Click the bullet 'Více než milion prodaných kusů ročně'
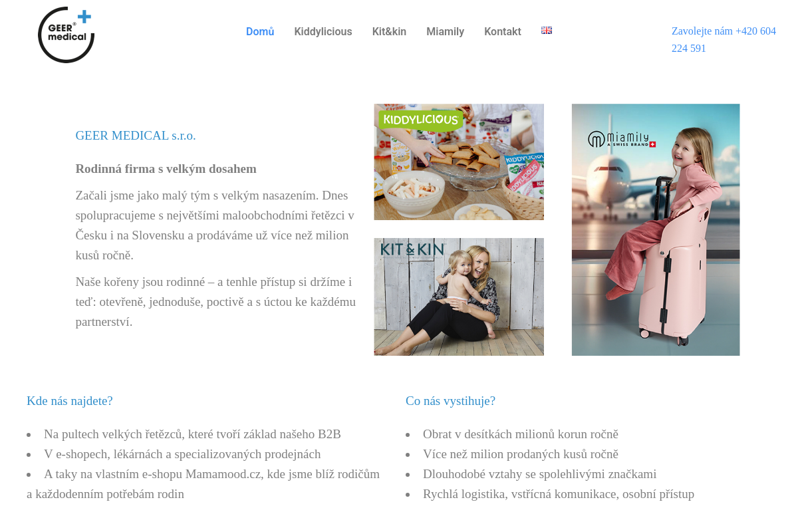The height and width of the screenshot is (532, 798). [x=521, y=454]
